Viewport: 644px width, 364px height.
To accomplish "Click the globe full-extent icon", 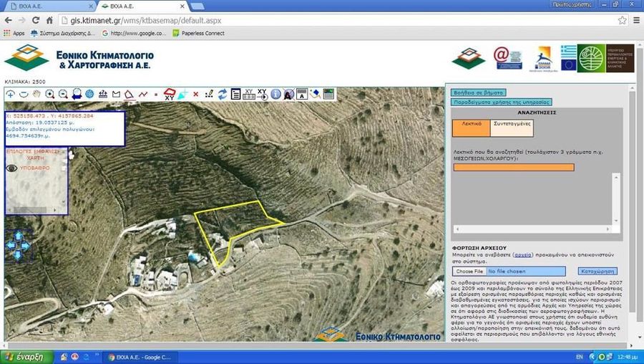I will pos(89,94).
